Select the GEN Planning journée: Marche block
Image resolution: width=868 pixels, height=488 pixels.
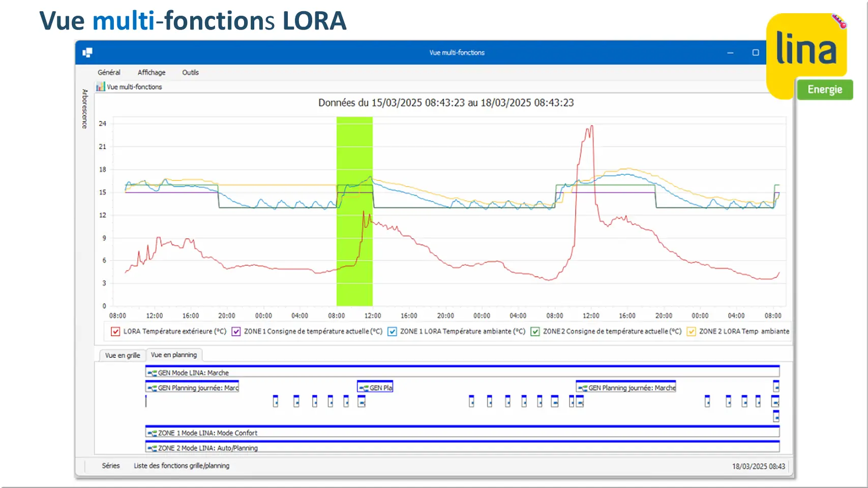coord(626,386)
